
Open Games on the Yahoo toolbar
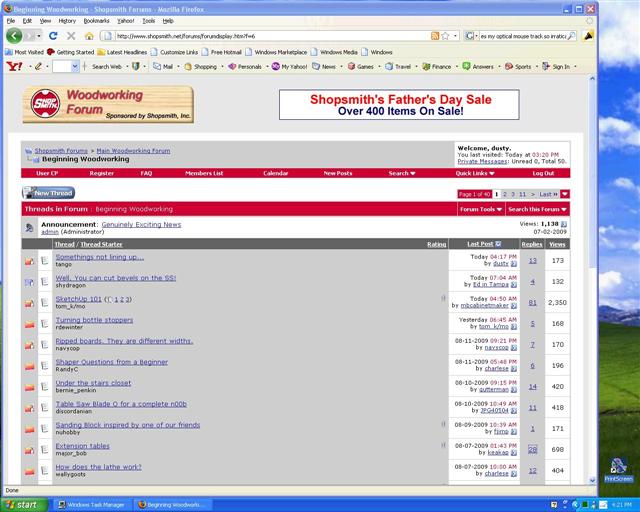(x=361, y=66)
